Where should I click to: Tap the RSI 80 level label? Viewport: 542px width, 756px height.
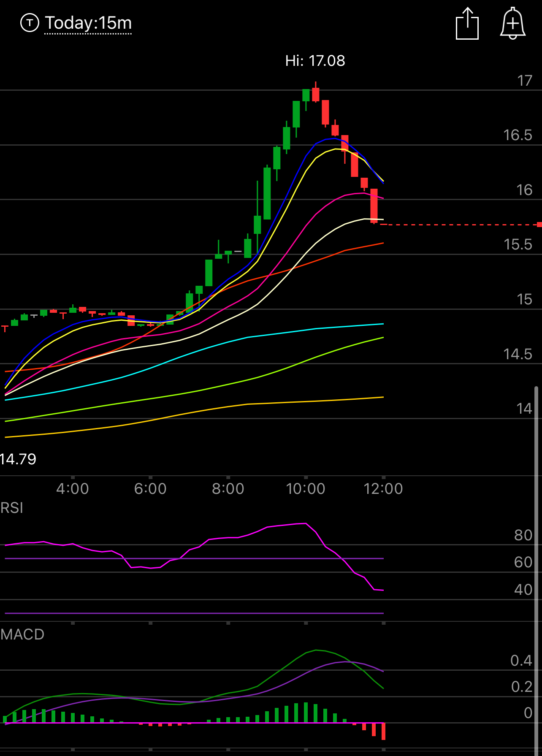pyautogui.click(x=523, y=535)
